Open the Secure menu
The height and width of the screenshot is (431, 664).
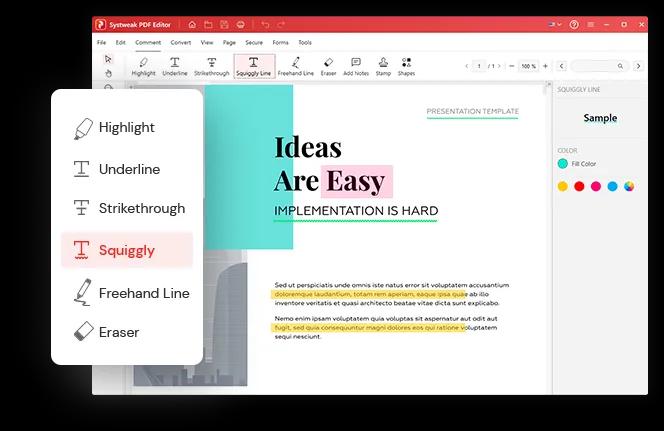click(x=254, y=42)
